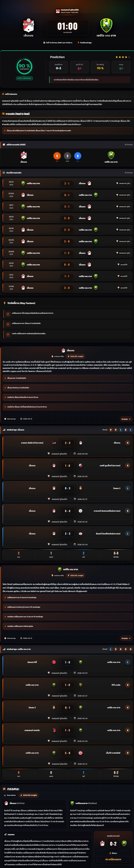Click the orange 5 wins circle in H2H
This screenshot has width=134, height=868.
point(57,156)
